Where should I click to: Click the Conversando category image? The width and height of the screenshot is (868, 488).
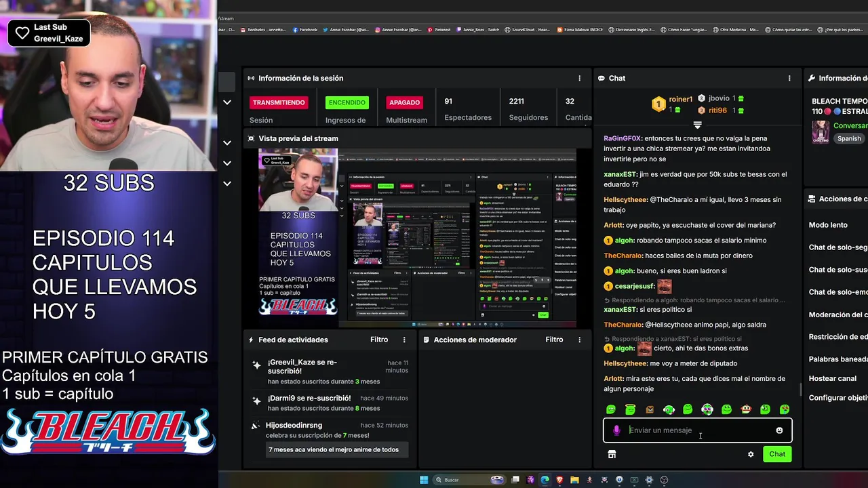coord(821,131)
